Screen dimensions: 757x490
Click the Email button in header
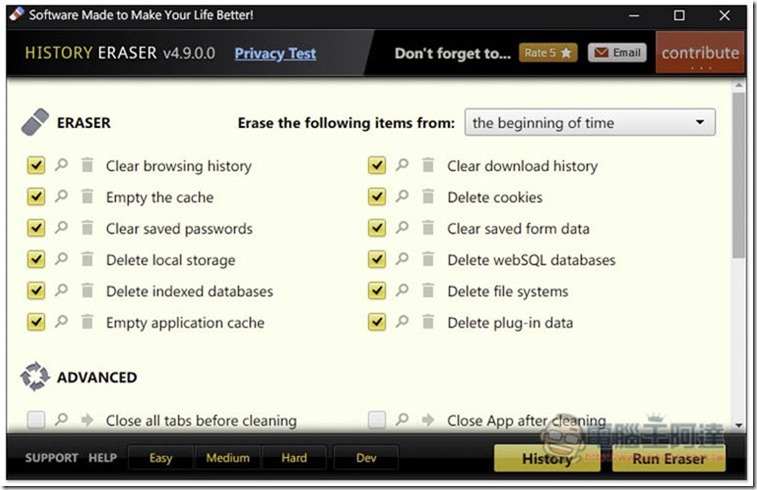click(x=617, y=53)
